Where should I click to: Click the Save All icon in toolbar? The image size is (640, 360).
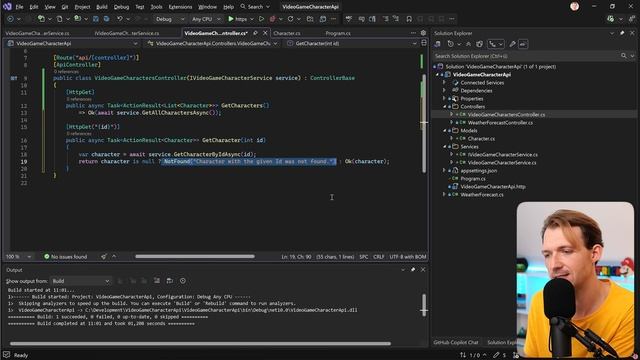[x=106, y=19]
